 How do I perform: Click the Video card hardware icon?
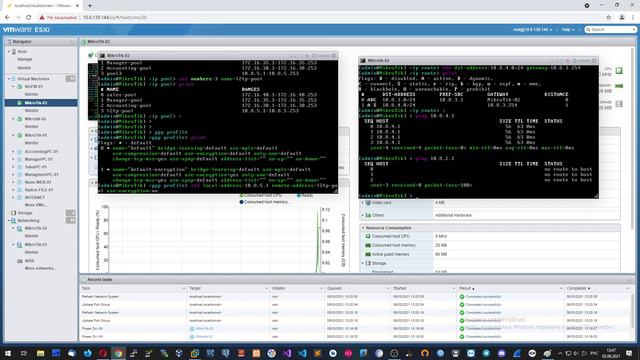pyautogui.click(x=368, y=203)
